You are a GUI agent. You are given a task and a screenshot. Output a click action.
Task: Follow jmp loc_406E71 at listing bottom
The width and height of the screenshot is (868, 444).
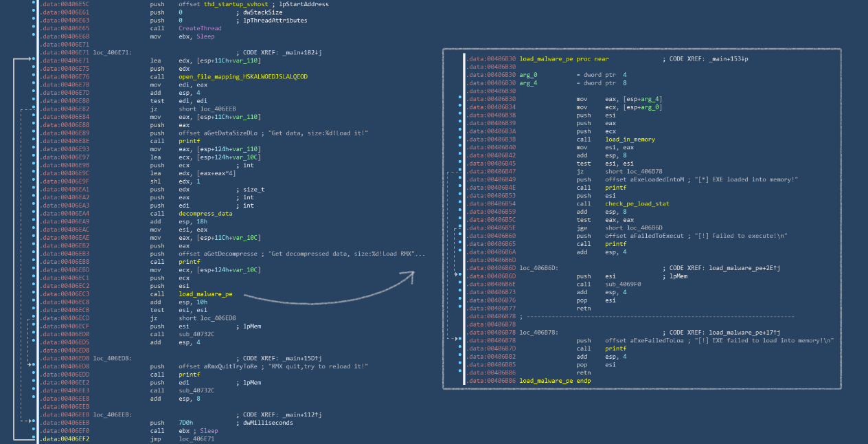(196, 438)
